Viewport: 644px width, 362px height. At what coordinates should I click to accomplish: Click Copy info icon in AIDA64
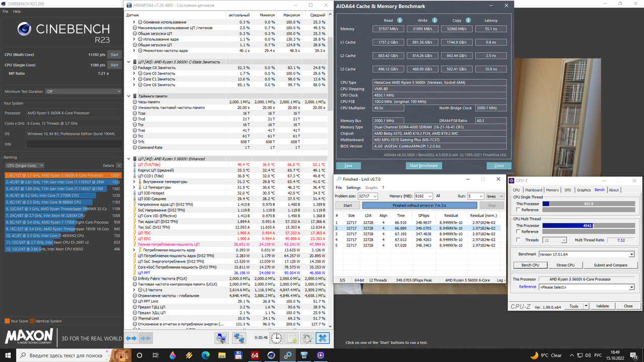click(468, 21)
